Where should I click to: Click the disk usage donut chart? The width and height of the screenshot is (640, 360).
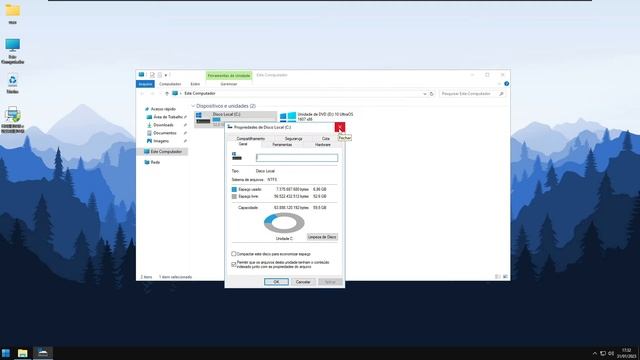coord(284,223)
